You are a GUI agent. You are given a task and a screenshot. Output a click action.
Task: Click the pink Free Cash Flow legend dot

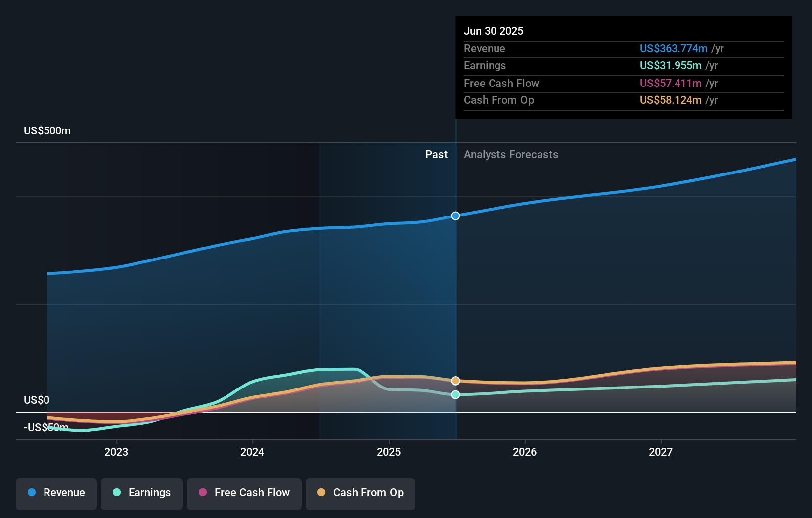pos(202,492)
